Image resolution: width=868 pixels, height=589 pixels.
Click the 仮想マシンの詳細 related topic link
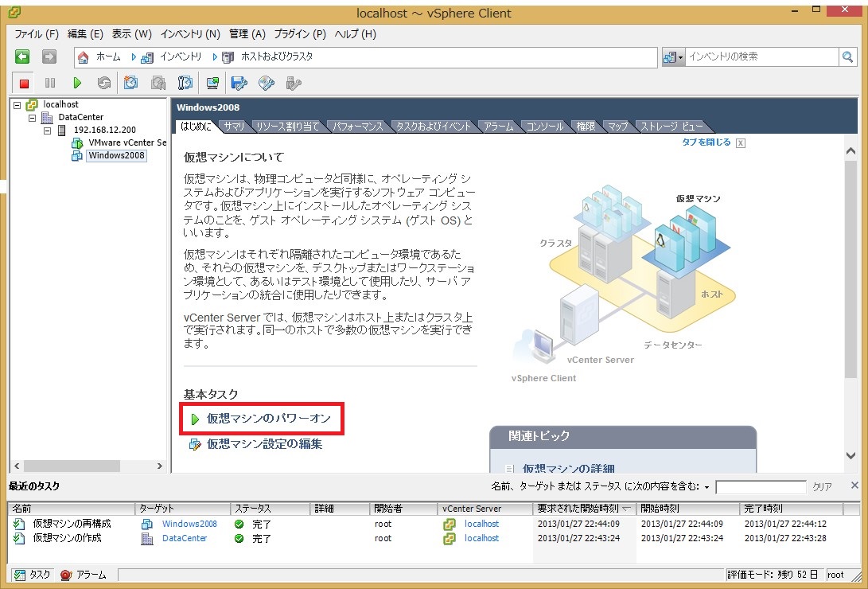569,468
